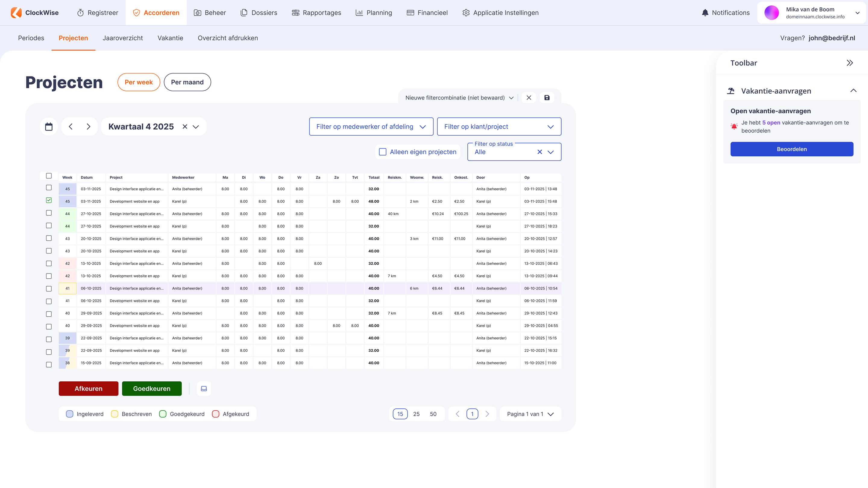Switch to the Jaaroverzicht tab

tap(123, 38)
